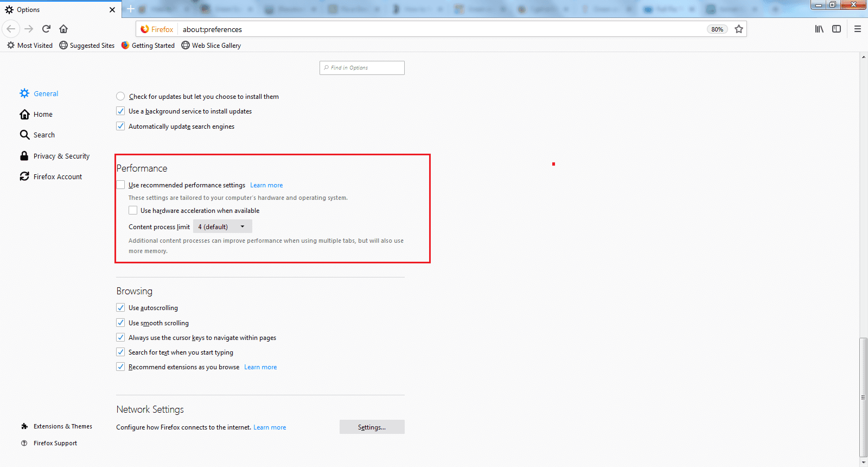Click the Home toolbar icon
Screen dimensions: 868x467
tap(63, 29)
